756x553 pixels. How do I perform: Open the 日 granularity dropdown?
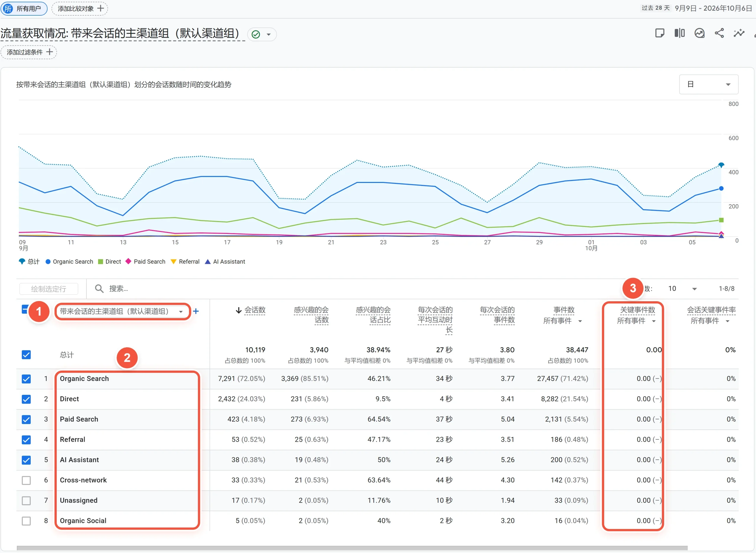(x=708, y=84)
